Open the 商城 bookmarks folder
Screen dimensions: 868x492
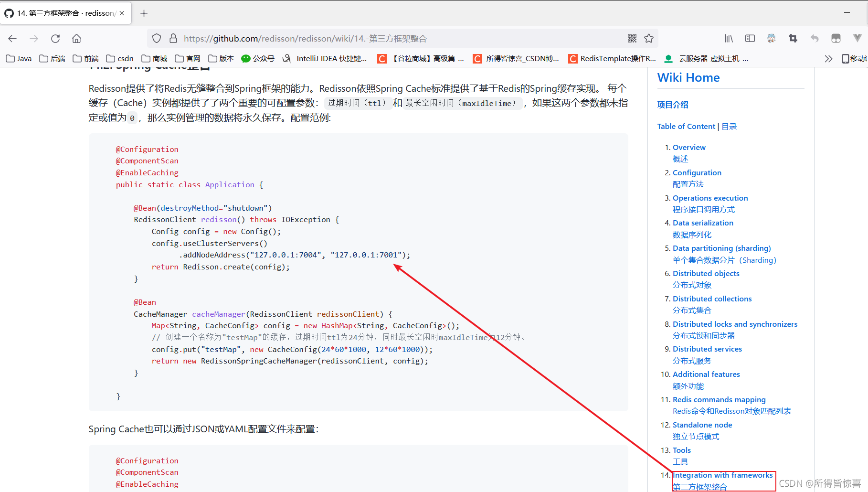(x=154, y=58)
